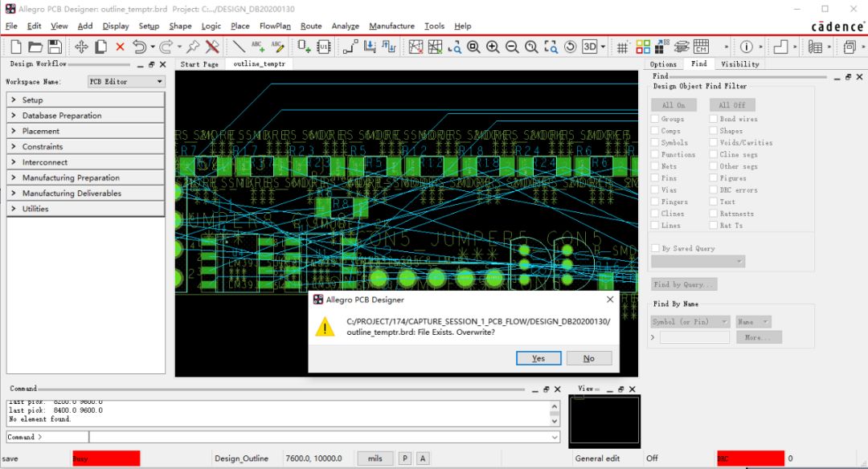Expand the Interconnect workflow section

click(86, 162)
